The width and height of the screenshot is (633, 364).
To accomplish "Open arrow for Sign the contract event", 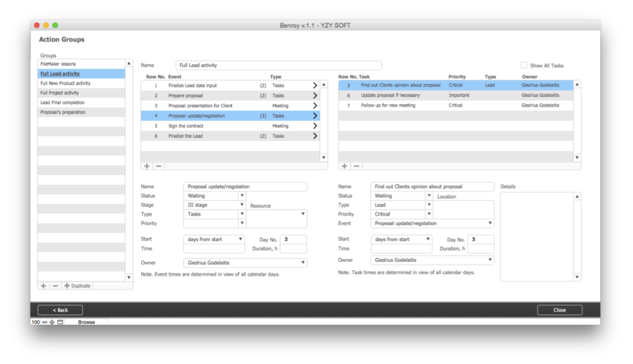I will click(314, 126).
